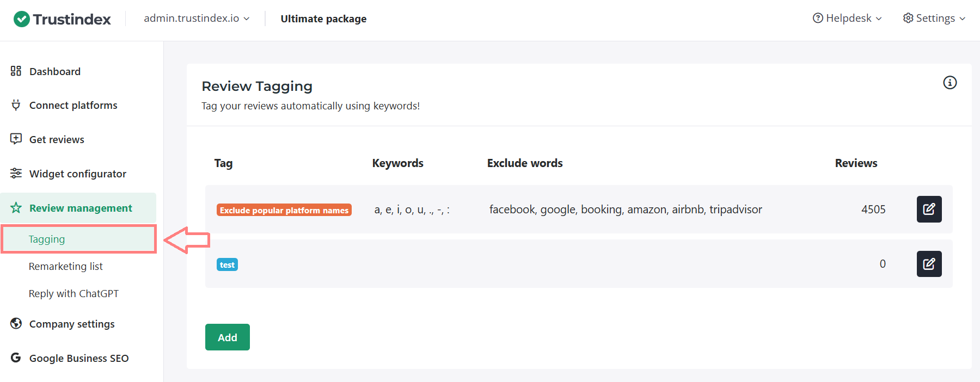Click the edit icon for test tag
Image resolution: width=980 pixels, height=382 pixels.
point(929,264)
